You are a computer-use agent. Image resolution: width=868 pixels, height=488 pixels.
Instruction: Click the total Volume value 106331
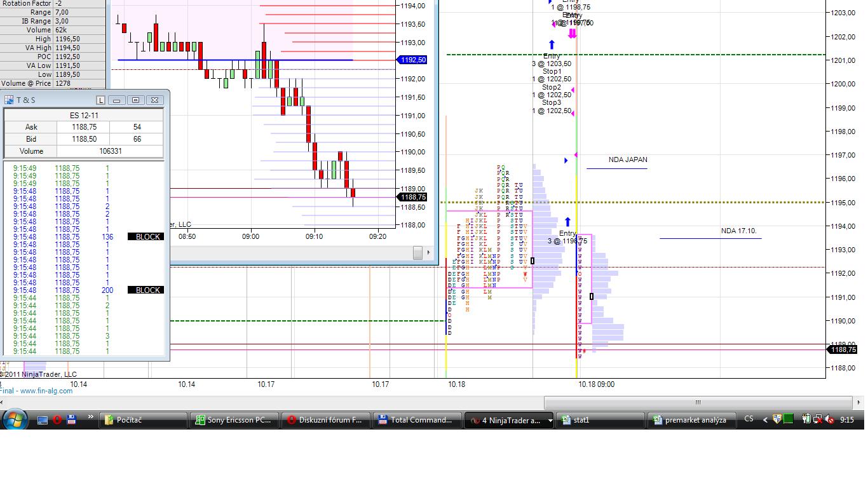110,151
